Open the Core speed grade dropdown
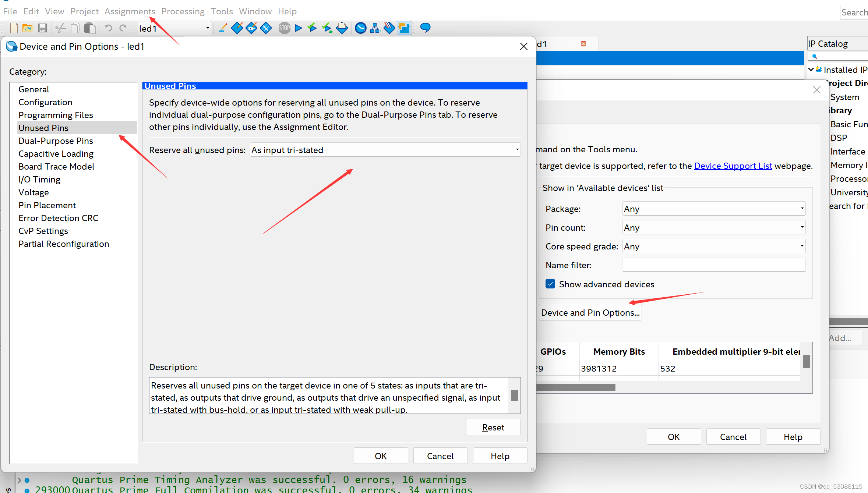The image size is (868, 493). point(714,246)
